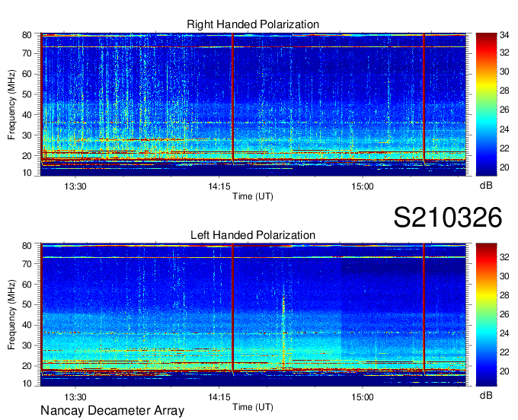Click the 80 MHz tick label on the top plot
This screenshot has height=420, width=518.
click(x=27, y=35)
